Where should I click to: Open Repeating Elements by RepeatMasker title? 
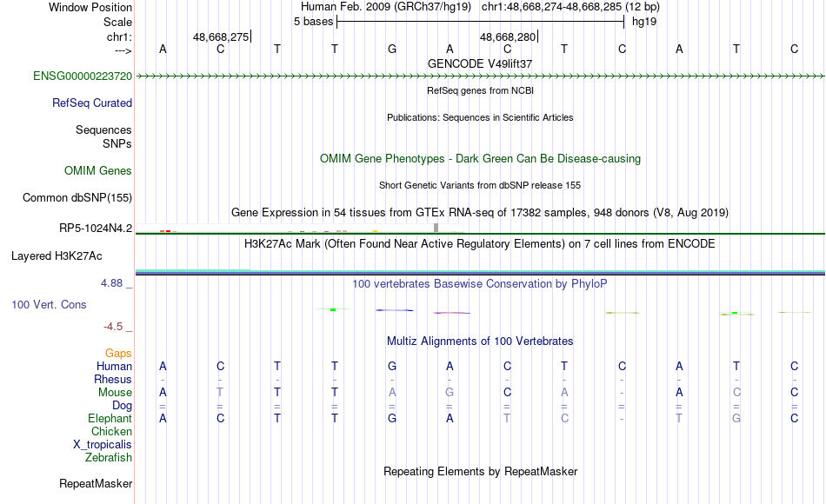coord(480,472)
